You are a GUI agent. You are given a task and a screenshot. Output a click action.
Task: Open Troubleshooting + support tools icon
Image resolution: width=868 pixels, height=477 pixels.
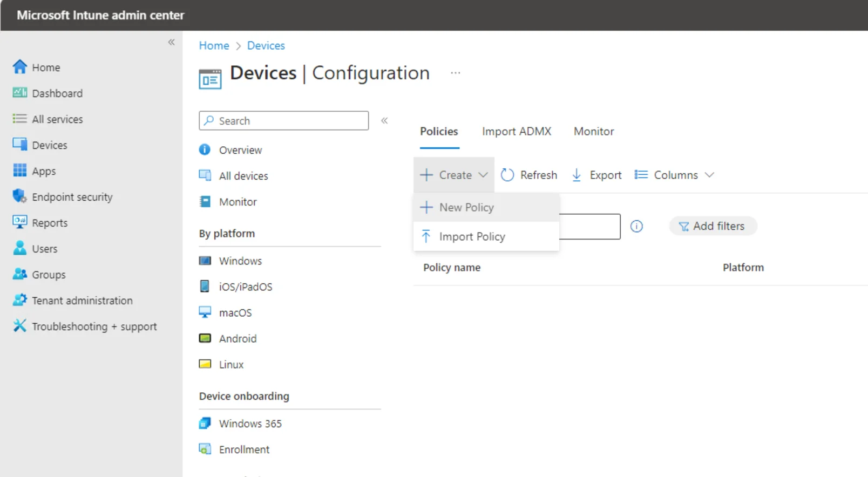tap(20, 326)
